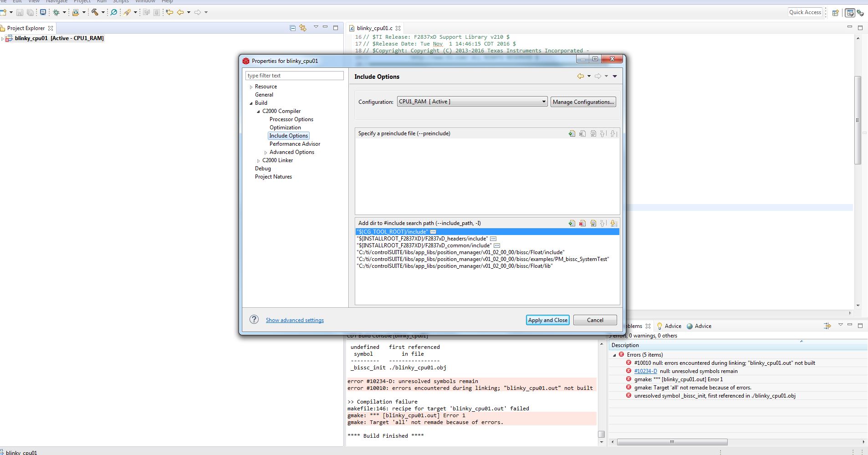The image size is (868, 455).
Task: Click Show advanced settings link
Action: pyautogui.click(x=295, y=320)
